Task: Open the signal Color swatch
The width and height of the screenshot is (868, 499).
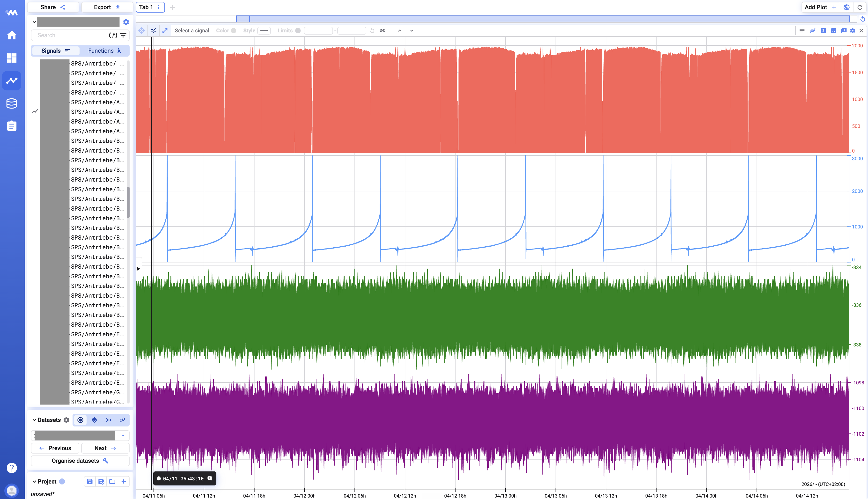Action: [x=234, y=30]
